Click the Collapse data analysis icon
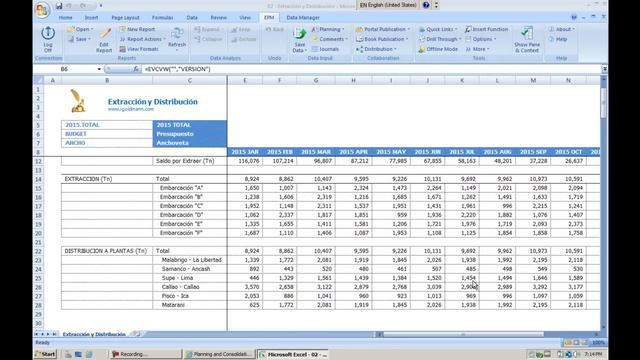This screenshot has width=640, height=360. click(x=197, y=39)
